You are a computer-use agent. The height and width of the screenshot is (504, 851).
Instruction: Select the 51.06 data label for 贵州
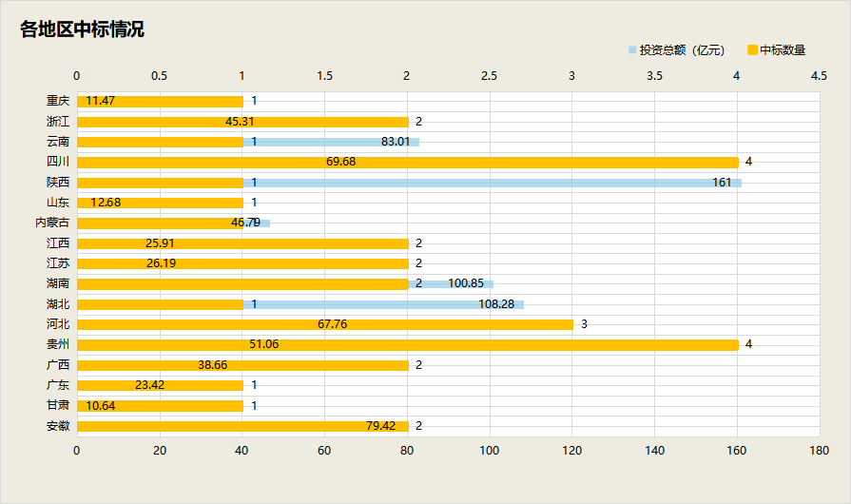[x=263, y=344]
